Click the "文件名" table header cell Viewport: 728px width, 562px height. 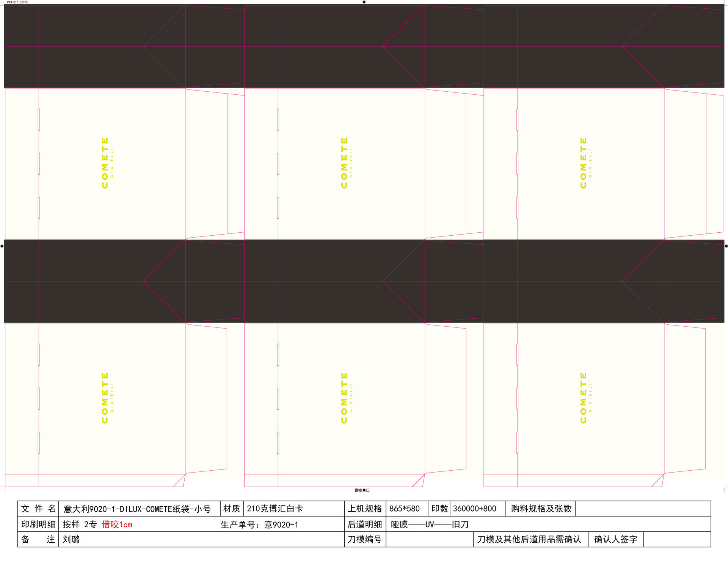point(38,509)
